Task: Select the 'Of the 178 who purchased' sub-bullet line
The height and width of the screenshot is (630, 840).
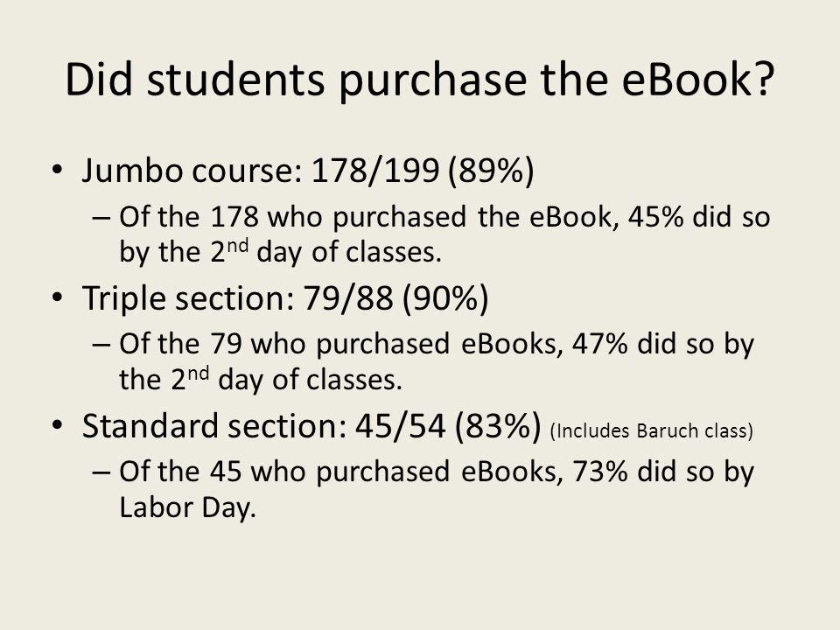Action: pyautogui.click(x=444, y=218)
